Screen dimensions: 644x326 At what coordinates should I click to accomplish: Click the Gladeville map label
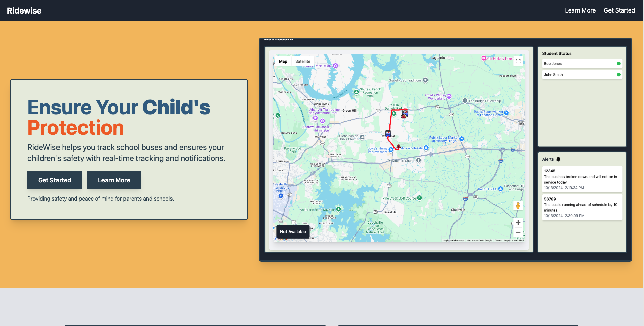point(458,210)
